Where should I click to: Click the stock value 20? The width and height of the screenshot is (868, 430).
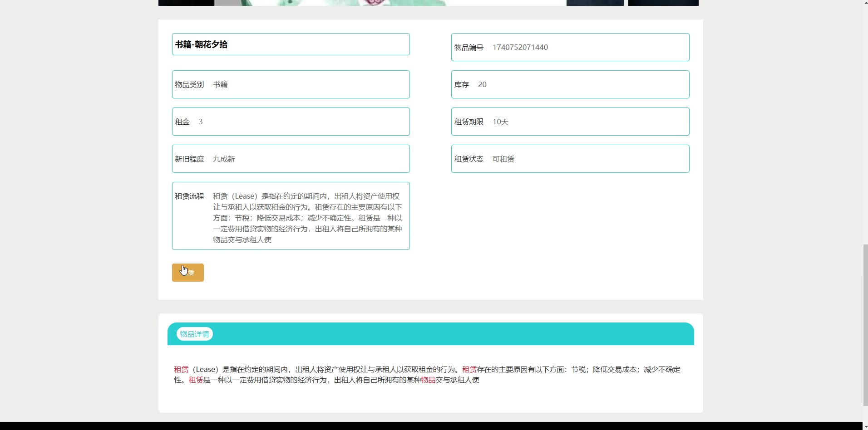[x=482, y=85]
